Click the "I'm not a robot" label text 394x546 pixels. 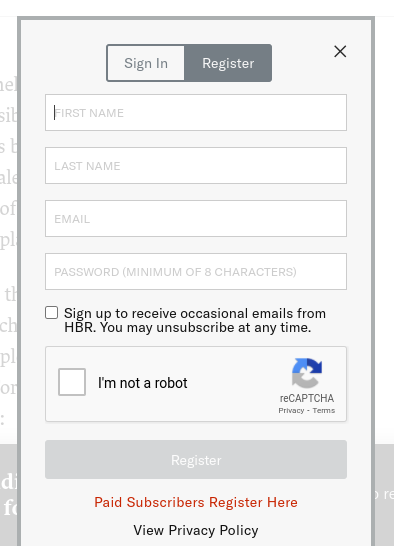[x=143, y=383]
